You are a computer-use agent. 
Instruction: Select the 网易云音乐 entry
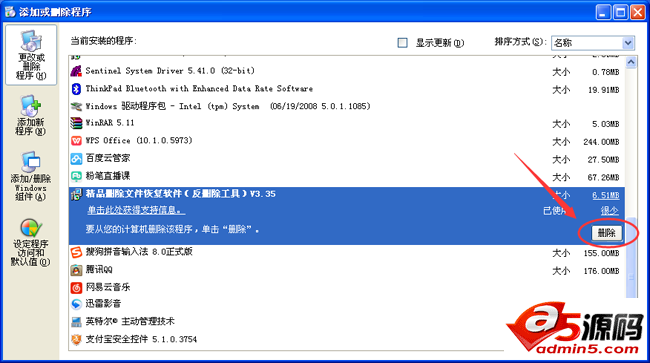coord(347,288)
